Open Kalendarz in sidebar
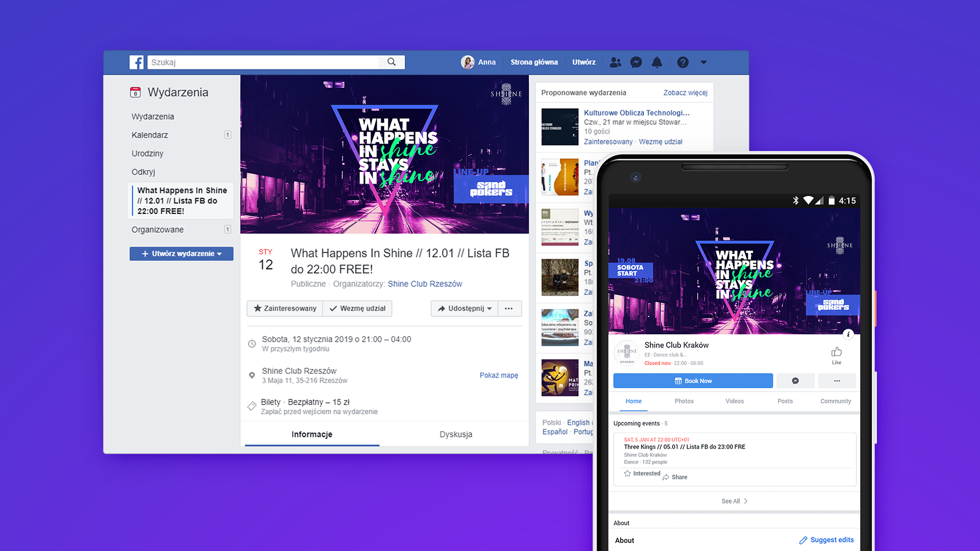The image size is (980, 551). pyautogui.click(x=150, y=135)
